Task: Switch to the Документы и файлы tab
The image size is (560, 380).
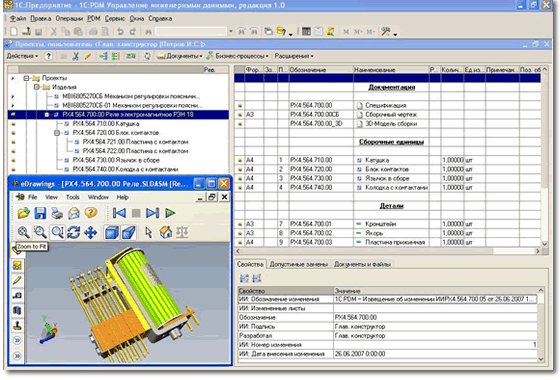Action: coord(362,264)
